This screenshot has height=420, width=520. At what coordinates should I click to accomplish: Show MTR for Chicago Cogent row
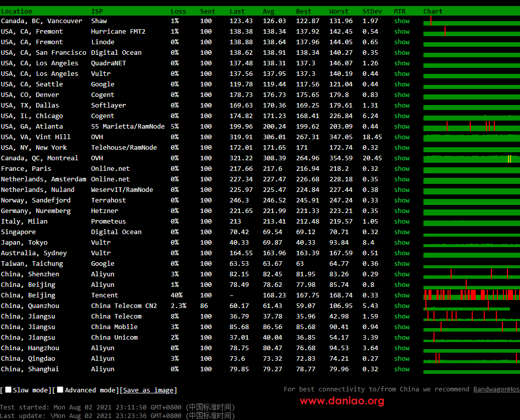pyautogui.click(x=402, y=116)
